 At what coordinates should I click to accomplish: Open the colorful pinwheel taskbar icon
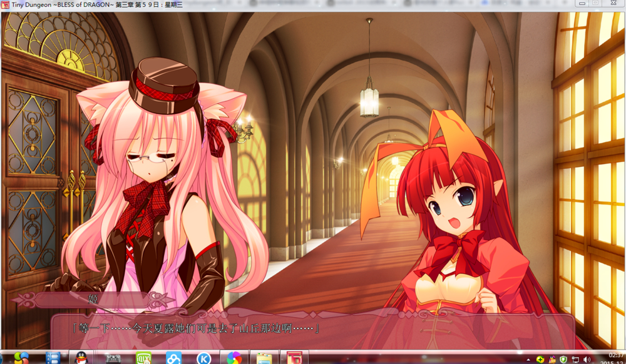coord(234,358)
